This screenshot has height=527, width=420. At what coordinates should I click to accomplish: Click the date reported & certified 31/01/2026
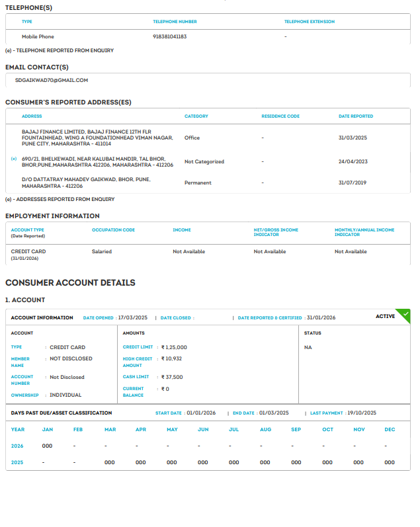point(321,317)
